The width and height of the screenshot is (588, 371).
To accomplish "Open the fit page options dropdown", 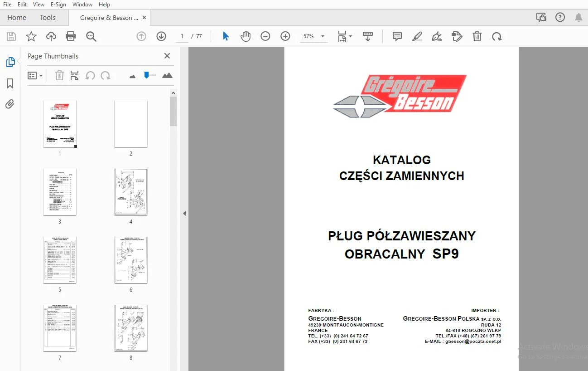I will [x=345, y=36].
